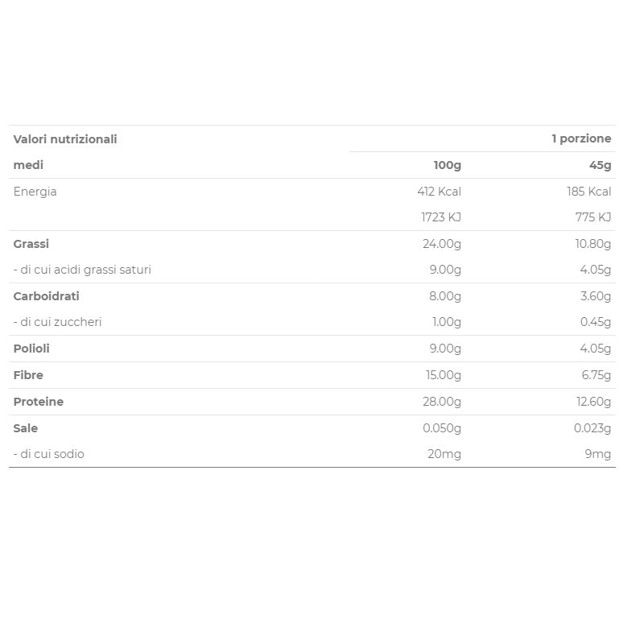
Task: Select the "1 porzione" column header
Action: (581, 138)
